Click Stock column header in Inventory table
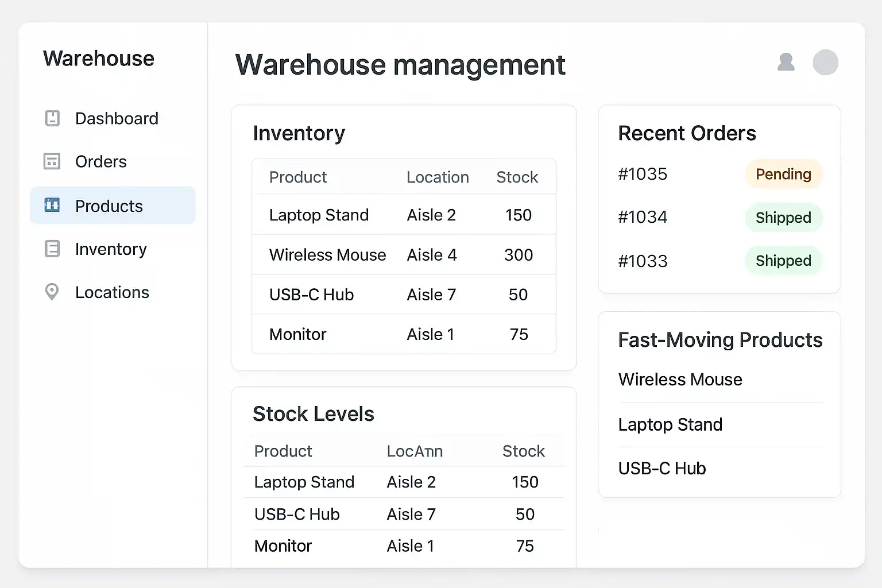Screen dimensions: 882x588 [517, 177]
